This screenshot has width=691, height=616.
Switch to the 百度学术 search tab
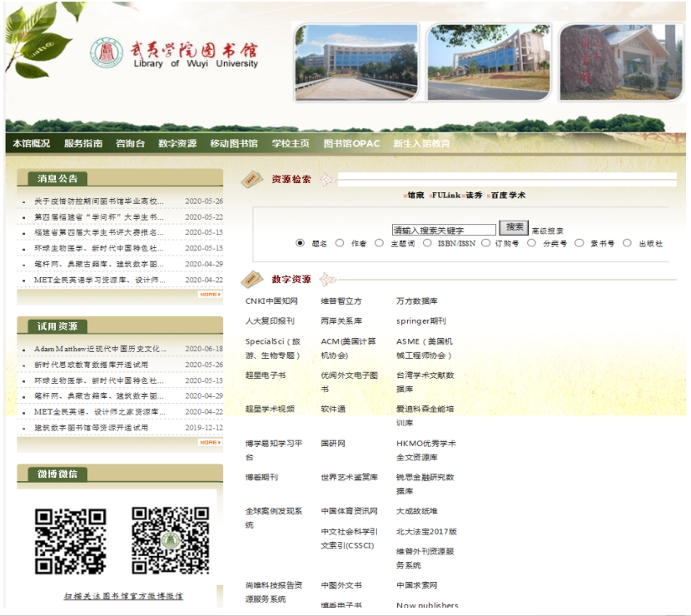click(x=508, y=196)
